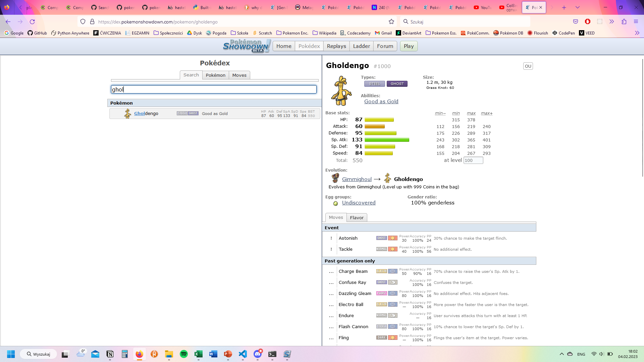Viewport: 644px width, 362px height.
Task: Reload the page with refresh icon
Action: pos(32,21)
